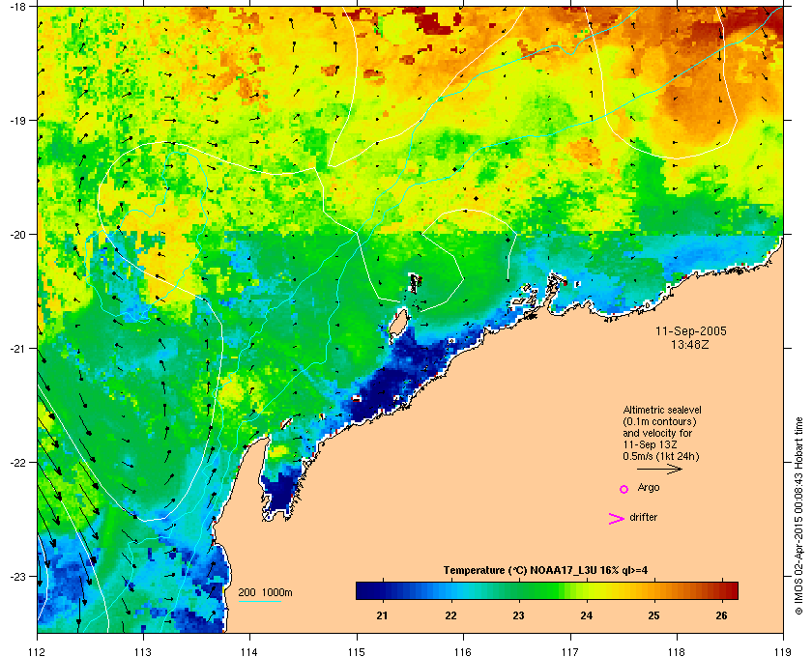
Task: Click the longitude axis label 118
Action: [677, 651]
